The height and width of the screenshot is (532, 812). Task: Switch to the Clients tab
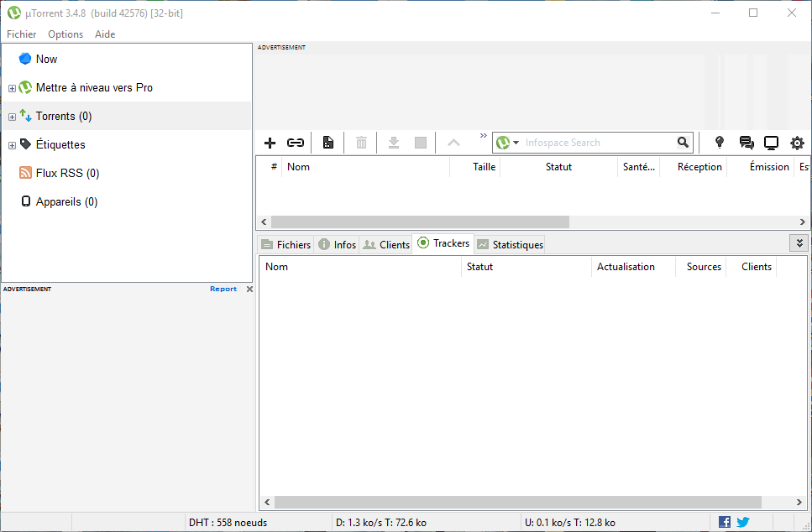click(386, 244)
